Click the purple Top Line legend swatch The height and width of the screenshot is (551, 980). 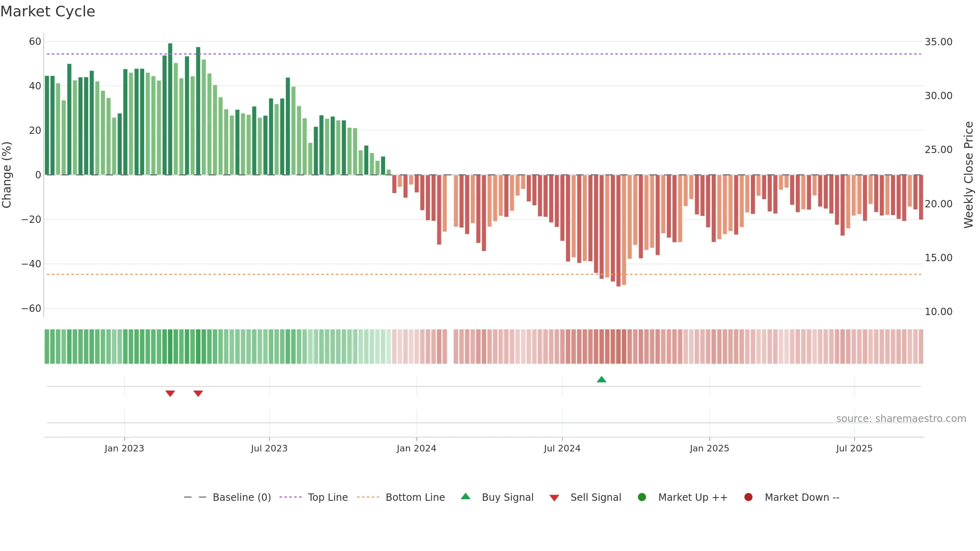tap(290, 497)
